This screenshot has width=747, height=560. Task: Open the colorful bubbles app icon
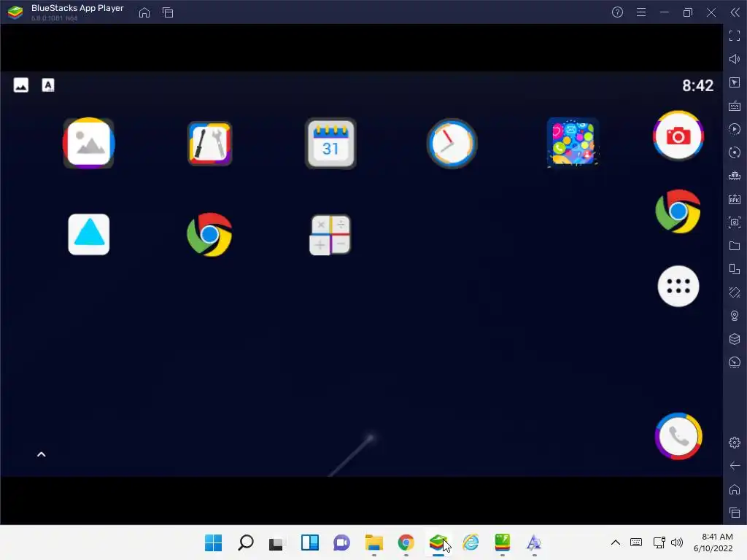[573, 143]
